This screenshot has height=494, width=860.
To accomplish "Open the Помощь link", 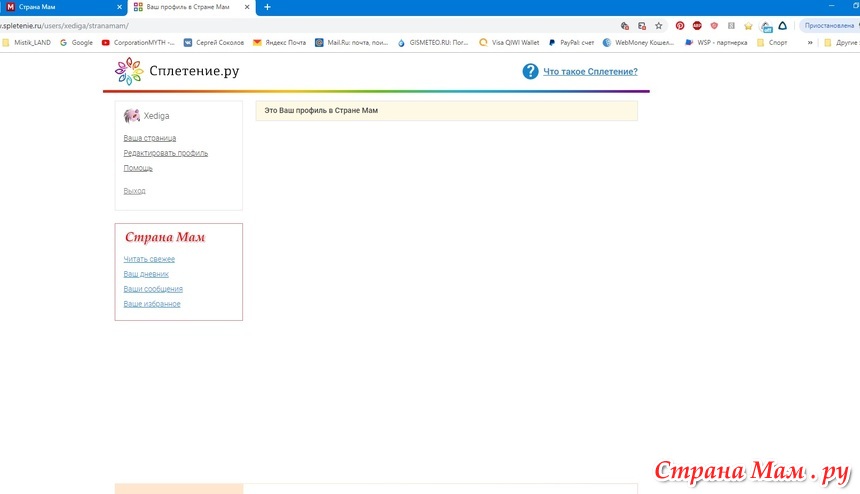I will point(138,168).
